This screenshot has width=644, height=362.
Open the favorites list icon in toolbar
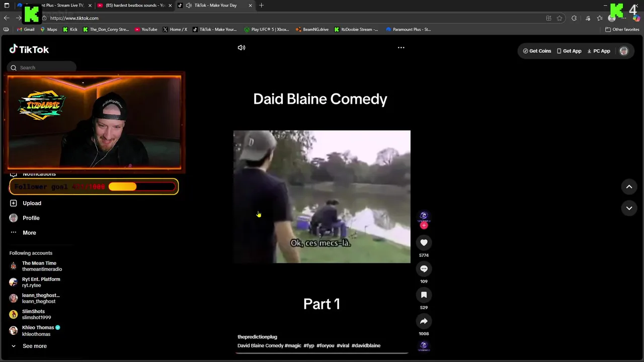[x=600, y=18]
